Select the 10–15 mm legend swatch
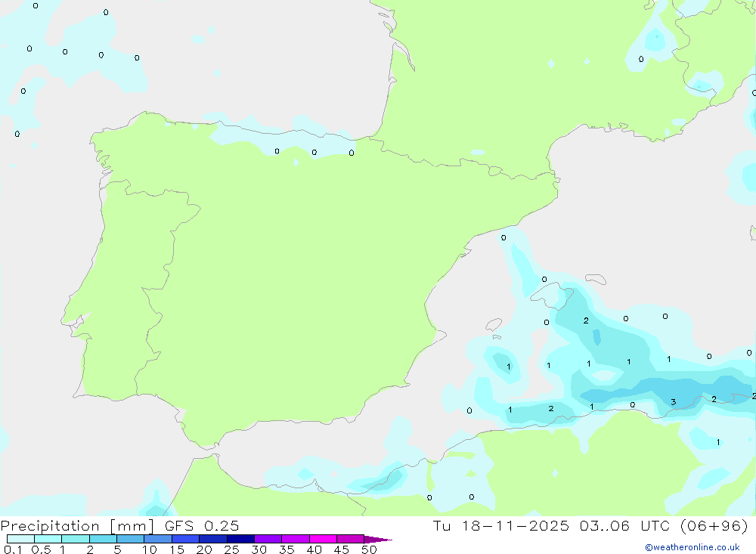 click(x=158, y=539)
